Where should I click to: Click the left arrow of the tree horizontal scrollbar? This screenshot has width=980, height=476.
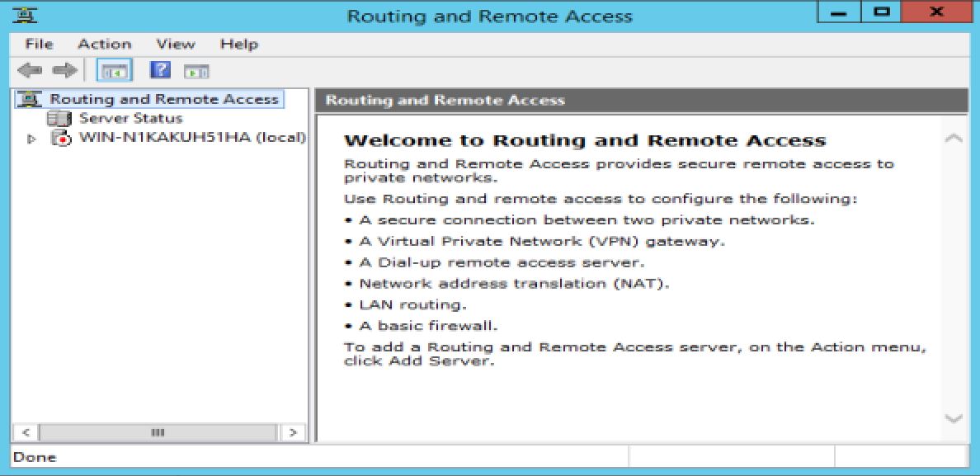click(26, 431)
